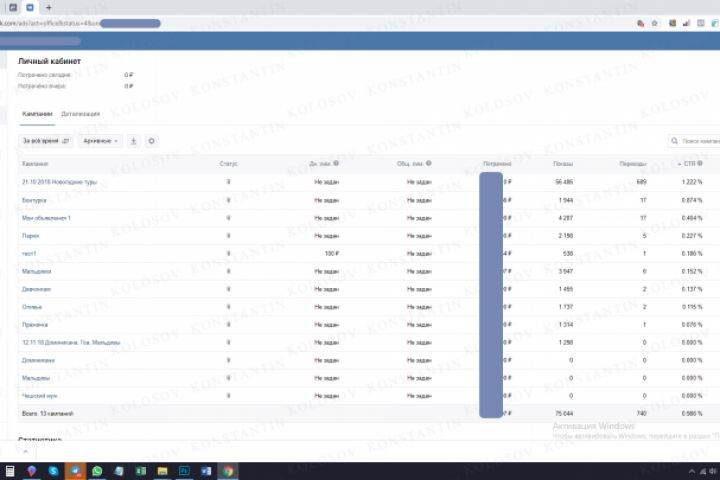The width and height of the screenshot is (720, 480).
Task: Open Photoshop from the taskbar
Action: click(184, 471)
